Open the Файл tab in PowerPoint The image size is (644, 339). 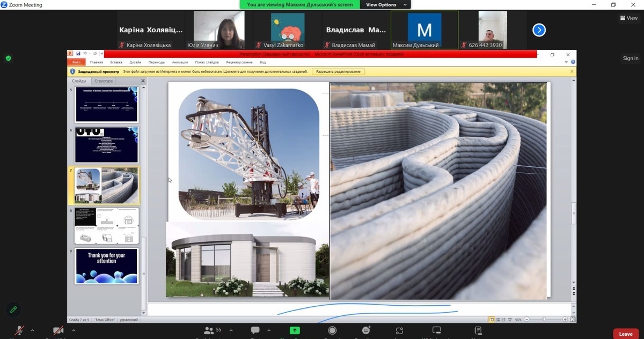pos(77,62)
